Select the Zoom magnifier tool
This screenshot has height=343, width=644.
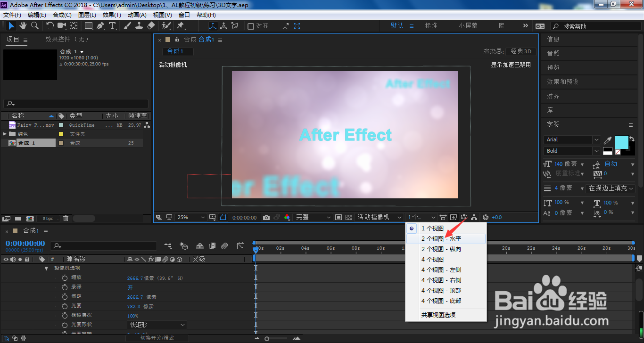coord(35,25)
